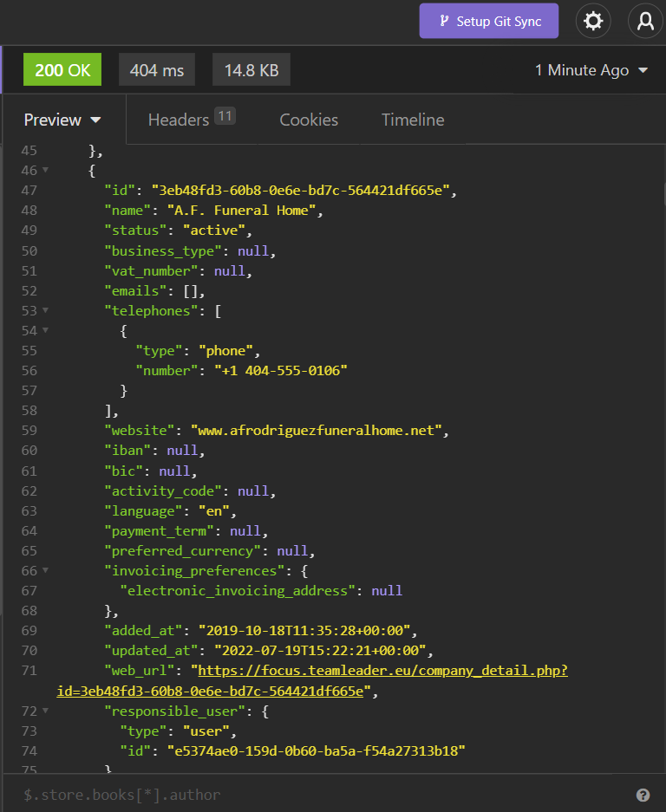Viewport: 666px width, 812px height.
Task: Click the bic key on line 61
Action: click(x=123, y=471)
